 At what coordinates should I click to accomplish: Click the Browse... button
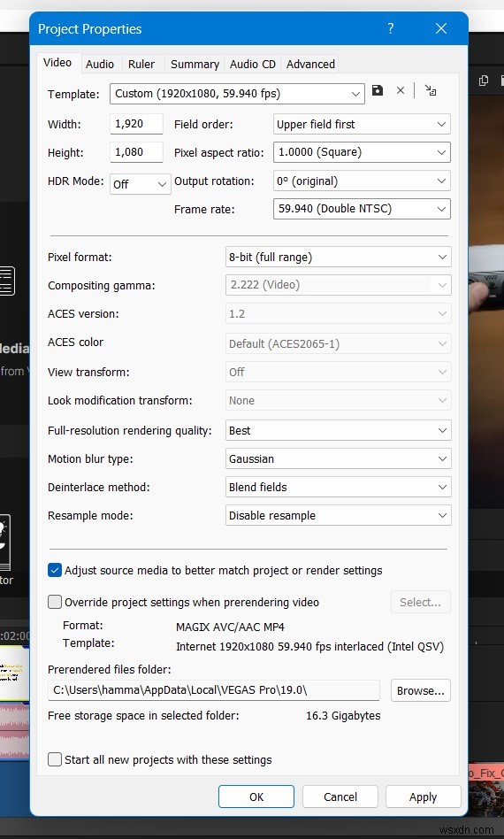click(421, 690)
